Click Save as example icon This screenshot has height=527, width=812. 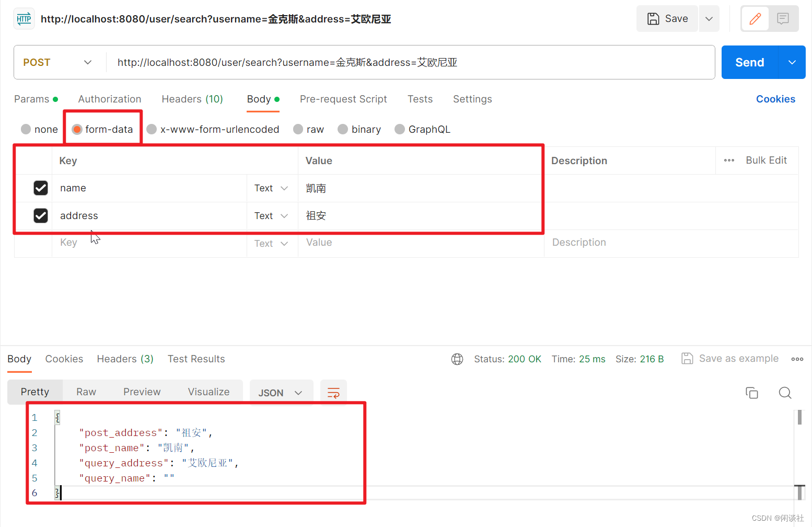(688, 359)
